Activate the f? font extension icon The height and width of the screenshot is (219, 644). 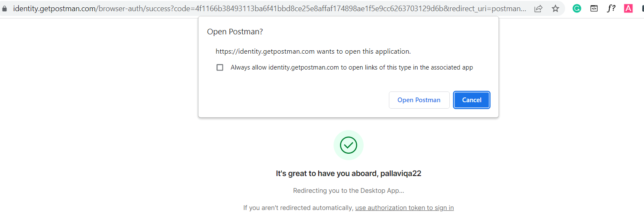pyautogui.click(x=611, y=8)
